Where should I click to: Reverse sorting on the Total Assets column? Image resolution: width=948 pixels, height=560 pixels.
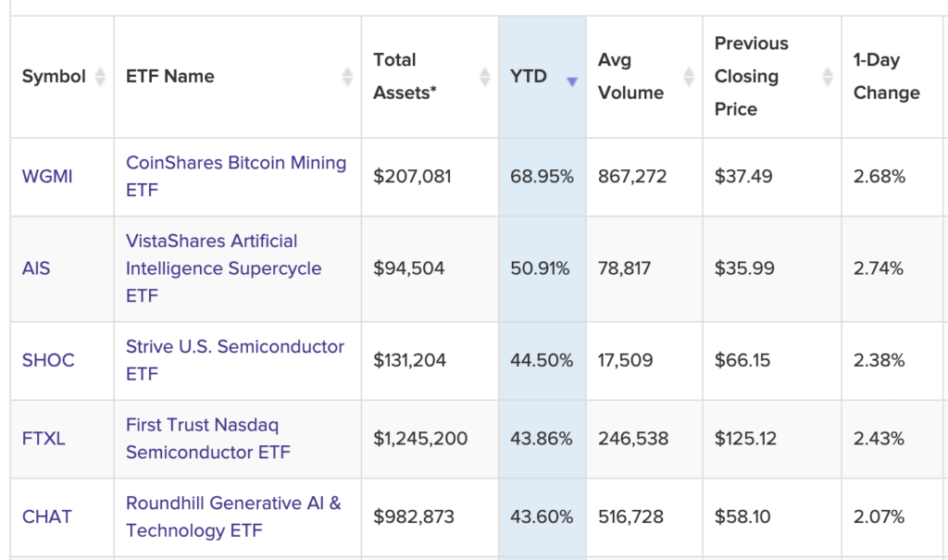[485, 77]
